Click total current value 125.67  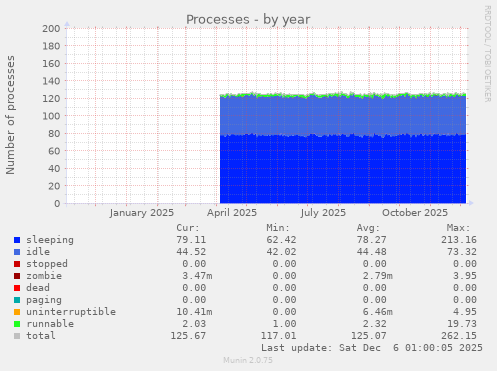(188, 336)
